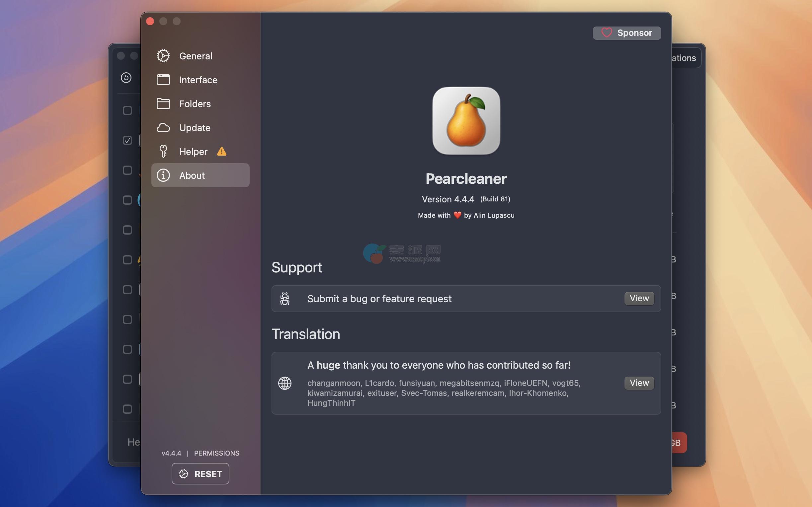Click 'Submit a bug or feature request' text
812x507 pixels.
[379, 298]
